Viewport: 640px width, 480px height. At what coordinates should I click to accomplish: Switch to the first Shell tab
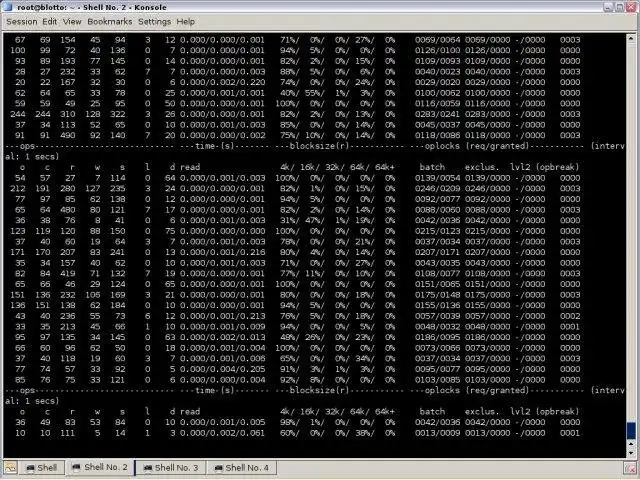click(x=41, y=468)
